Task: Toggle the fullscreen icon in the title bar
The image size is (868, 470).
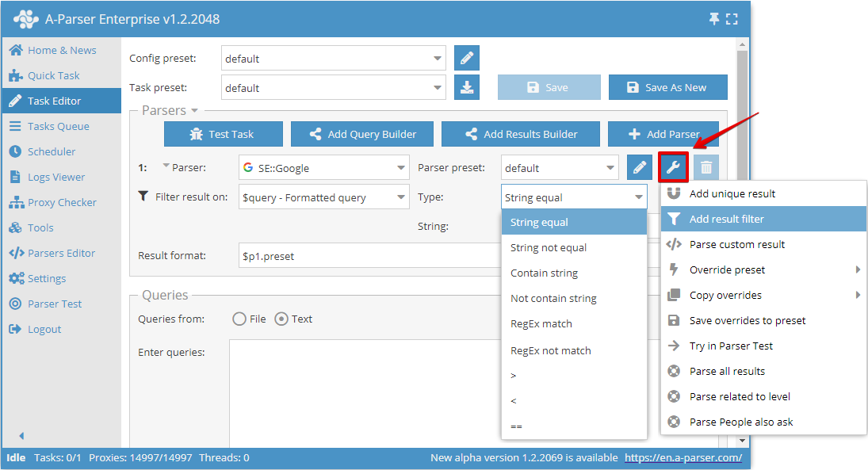Action: click(x=732, y=18)
